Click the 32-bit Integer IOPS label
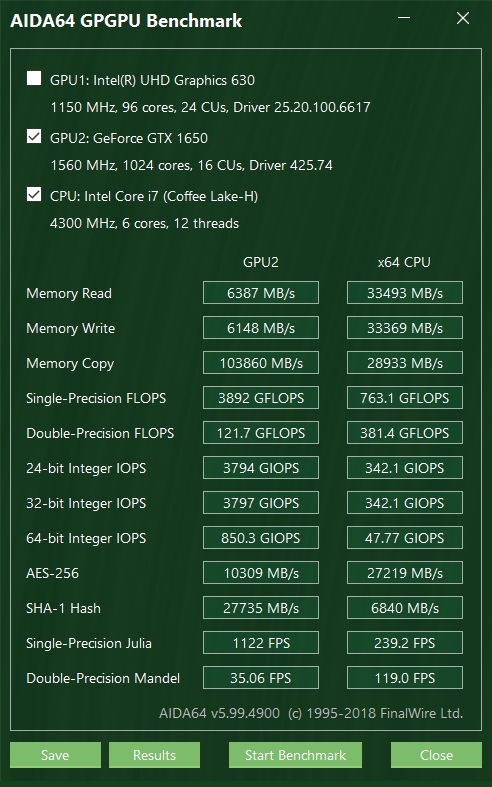 tap(86, 503)
